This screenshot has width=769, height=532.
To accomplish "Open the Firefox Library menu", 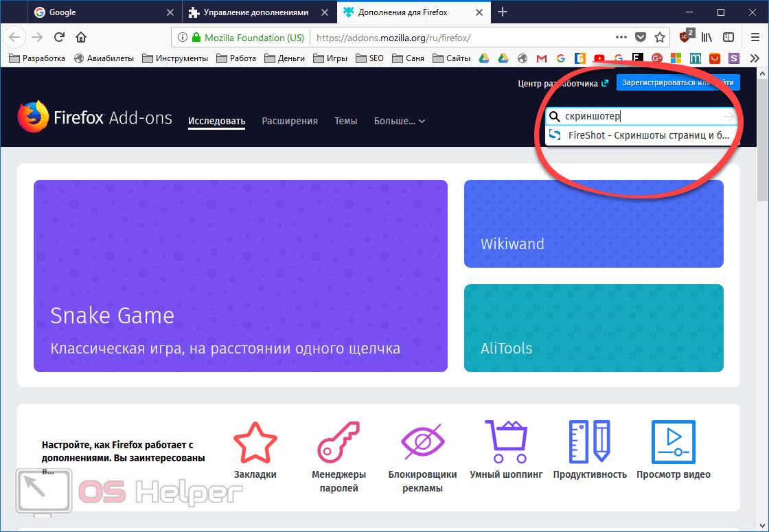I will pyautogui.click(x=707, y=37).
